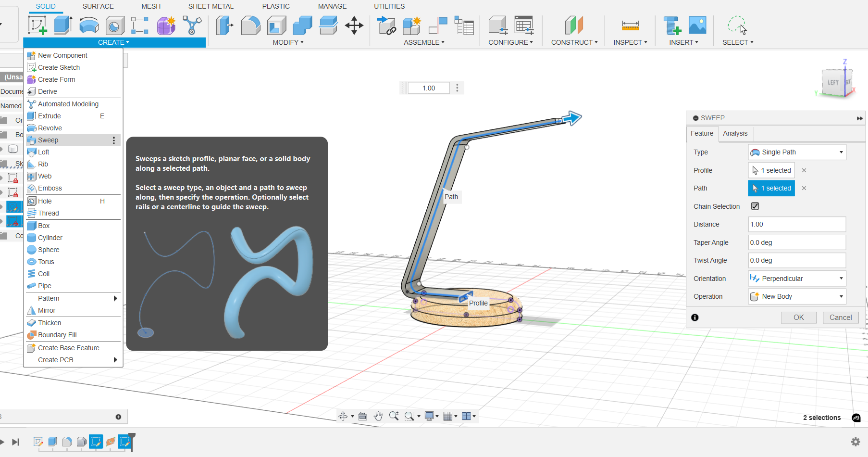The height and width of the screenshot is (457, 868).
Task: Open the Operation New Body dropdown
Action: (x=797, y=296)
